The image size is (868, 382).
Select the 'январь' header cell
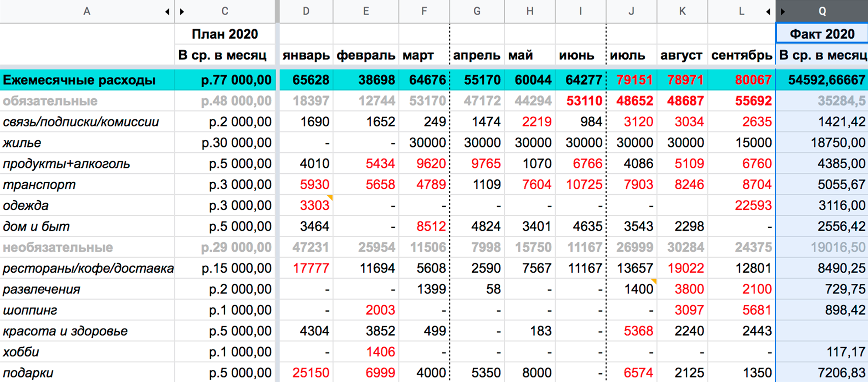[x=306, y=55]
